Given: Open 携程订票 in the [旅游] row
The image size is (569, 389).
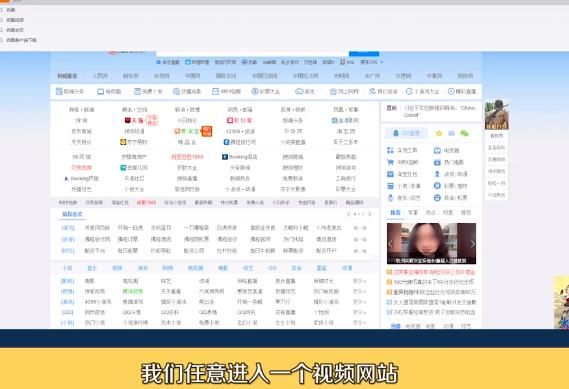Looking at the screenshot, I should tap(127, 239).
